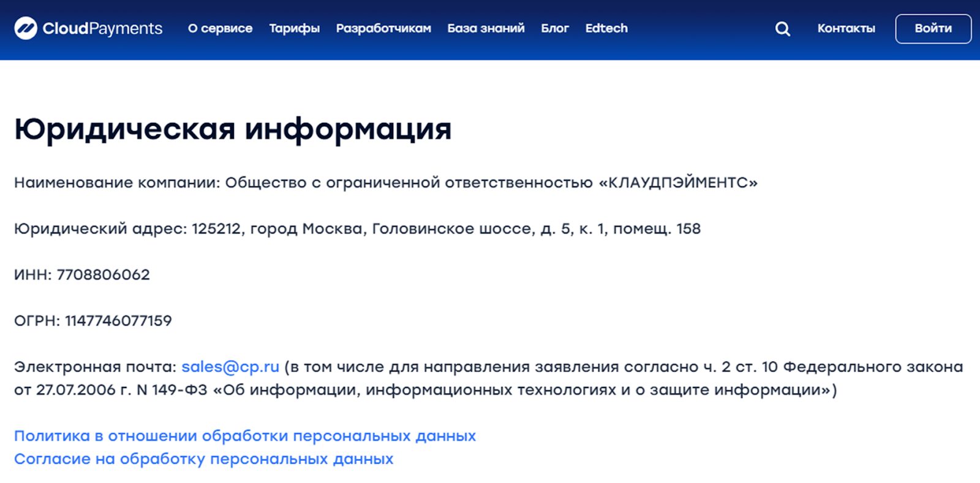Click the ОГРН number 1147746077159
Image resolution: width=980 pixels, height=483 pixels.
(x=119, y=321)
